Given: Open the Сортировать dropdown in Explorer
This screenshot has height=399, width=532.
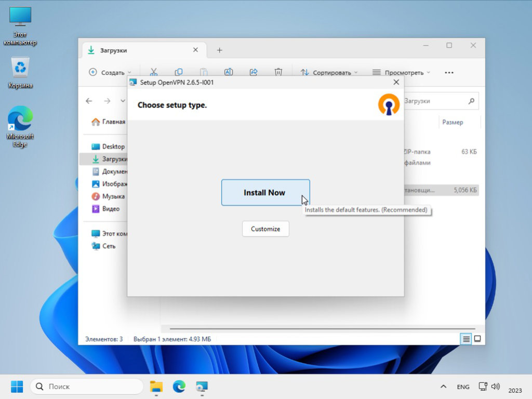Looking at the screenshot, I should point(329,72).
